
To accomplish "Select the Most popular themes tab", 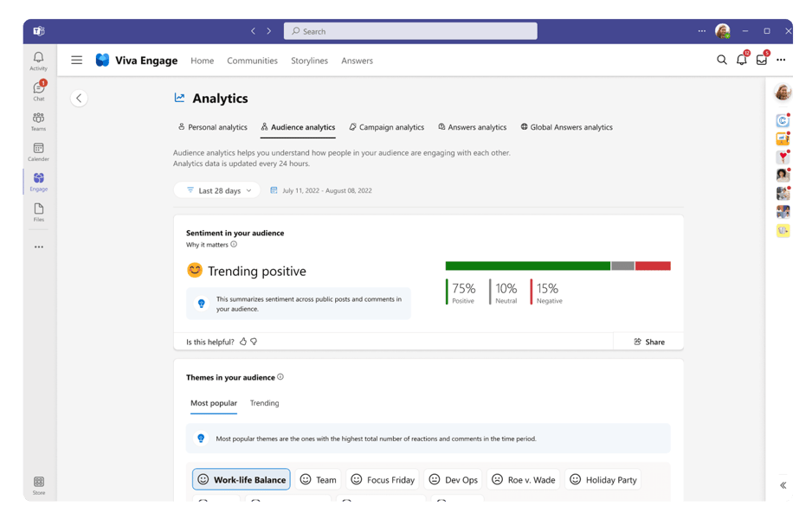I will pyautogui.click(x=213, y=403).
